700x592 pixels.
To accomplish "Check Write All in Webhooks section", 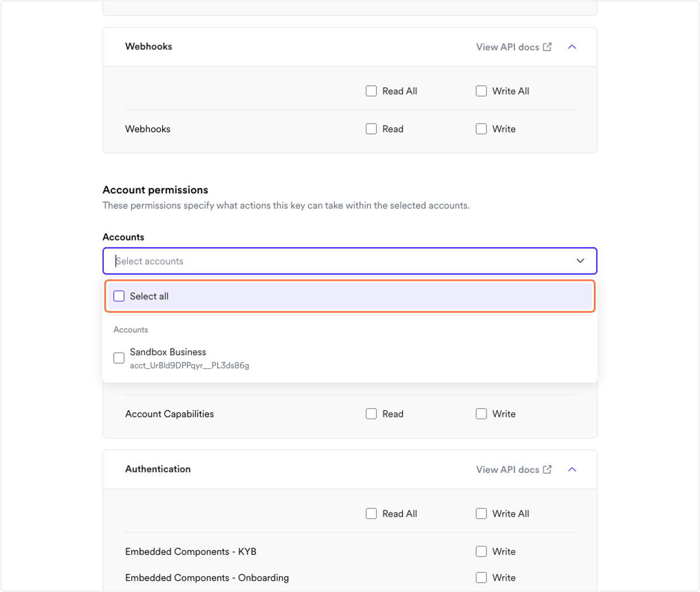I will point(481,91).
